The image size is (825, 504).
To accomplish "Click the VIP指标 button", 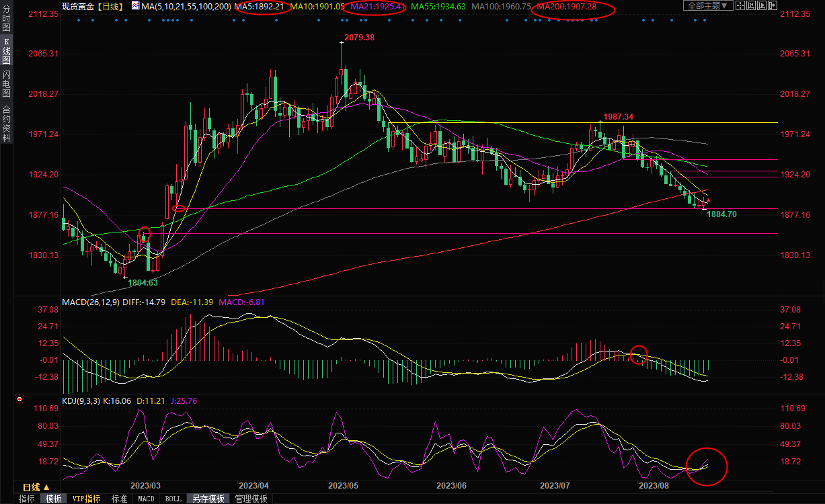I will (x=87, y=499).
